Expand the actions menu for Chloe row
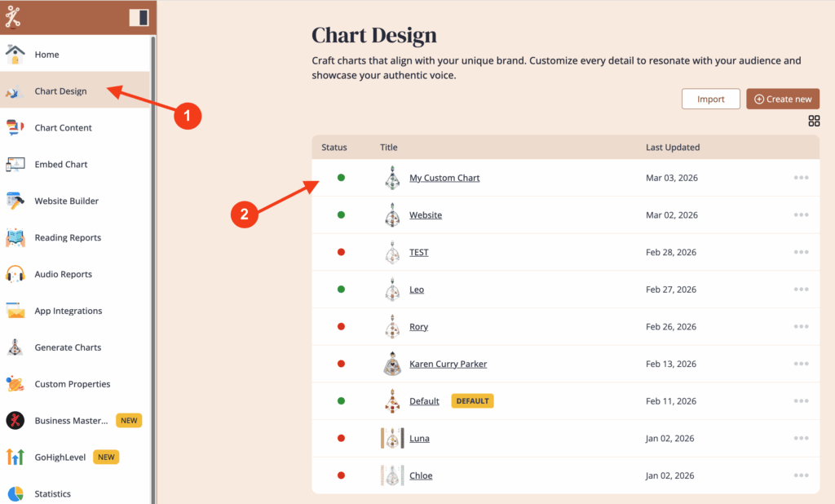 pyautogui.click(x=801, y=475)
